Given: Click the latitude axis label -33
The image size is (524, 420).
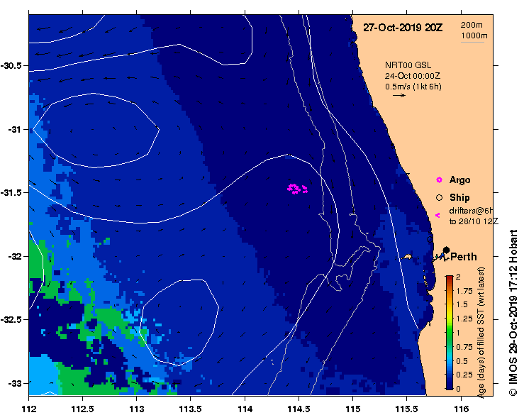Looking at the screenshot, I should pos(14,384).
